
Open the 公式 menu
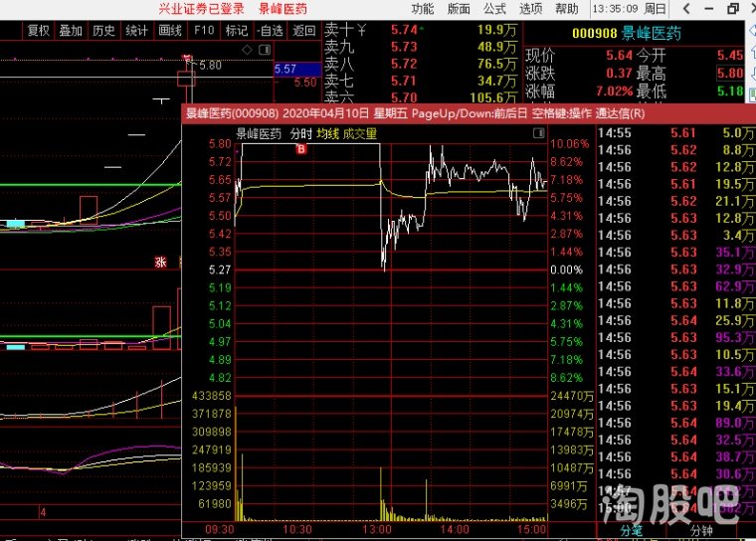point(494,9)
